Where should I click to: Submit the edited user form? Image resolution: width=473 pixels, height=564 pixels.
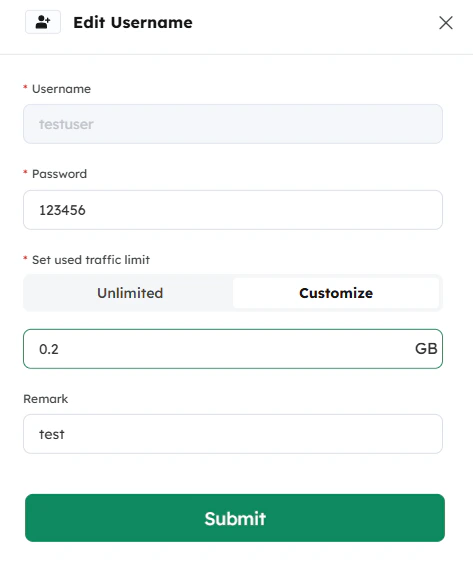click(235, 518)
